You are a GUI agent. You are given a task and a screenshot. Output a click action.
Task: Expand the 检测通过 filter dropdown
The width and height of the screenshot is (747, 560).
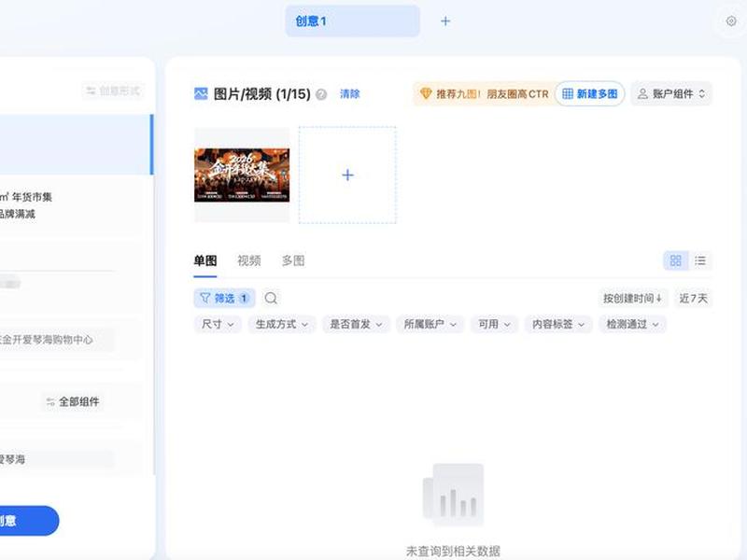click(x=632, y=324)
